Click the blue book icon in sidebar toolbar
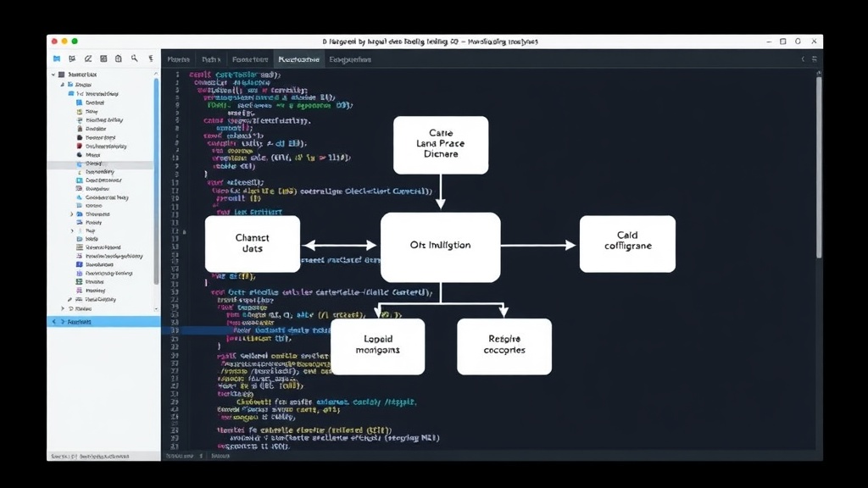 pos(57,58)
